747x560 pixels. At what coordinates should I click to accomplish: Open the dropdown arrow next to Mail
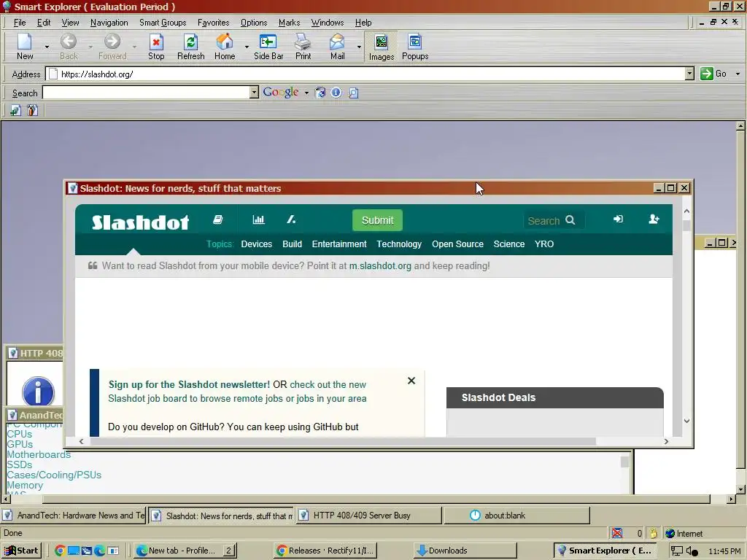[x=359, y=47]
